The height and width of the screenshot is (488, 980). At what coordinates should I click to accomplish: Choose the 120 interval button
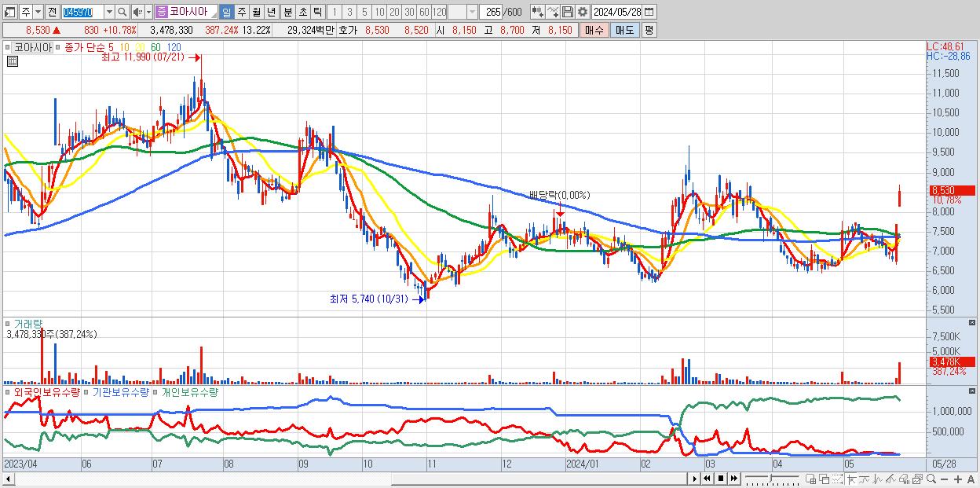point(439,12)
